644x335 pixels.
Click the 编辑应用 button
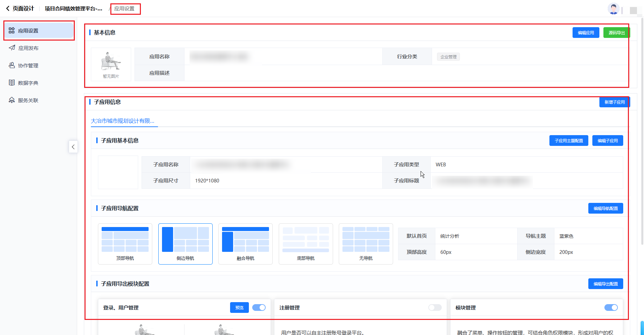click(586, 33)
